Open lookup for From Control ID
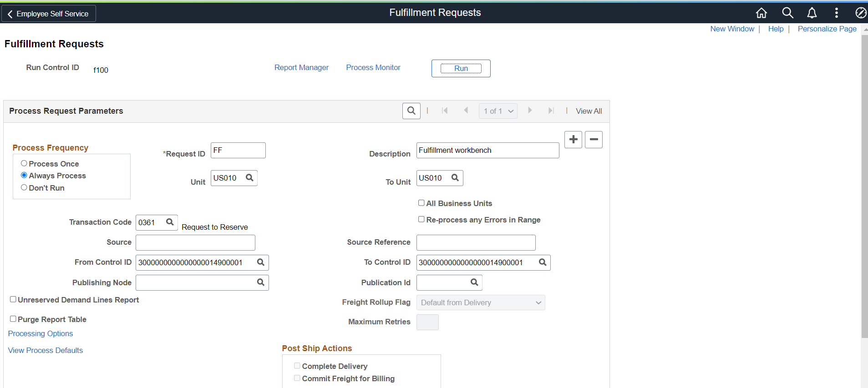The height and width of the screenshot is (388, 868). [261, 262]
